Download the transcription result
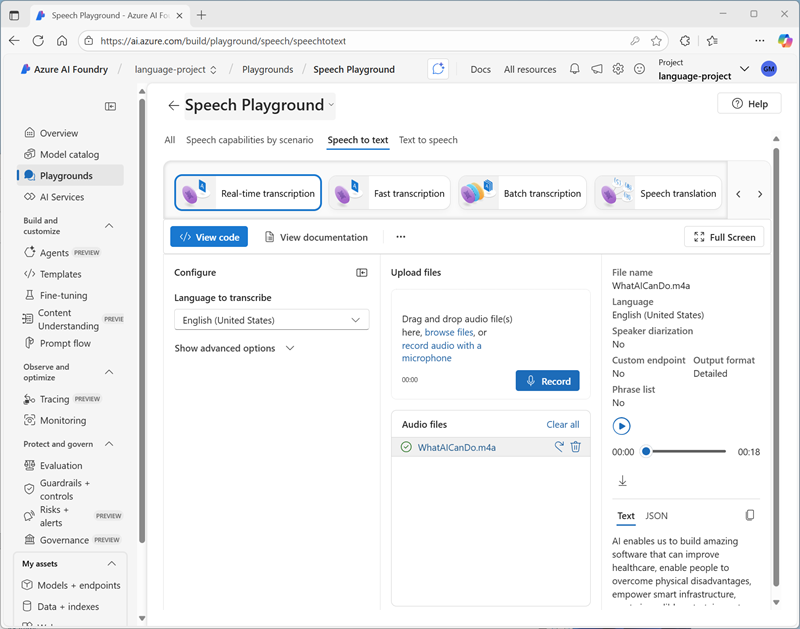The width and height of the screenshot is (800, 629). pyautogui.click(x=622, y=481)
